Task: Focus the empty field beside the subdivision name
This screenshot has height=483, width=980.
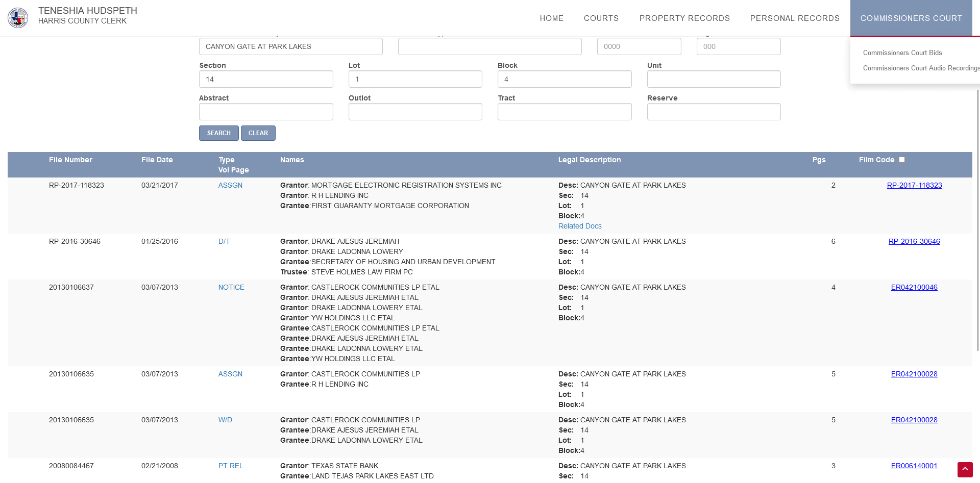Action: (x=490, y=46)
